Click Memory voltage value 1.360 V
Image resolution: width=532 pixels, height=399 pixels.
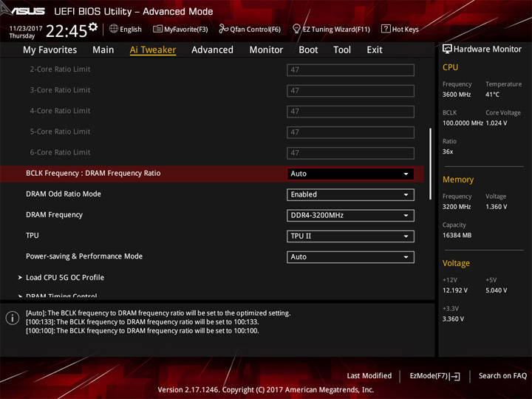pos(497,207)
